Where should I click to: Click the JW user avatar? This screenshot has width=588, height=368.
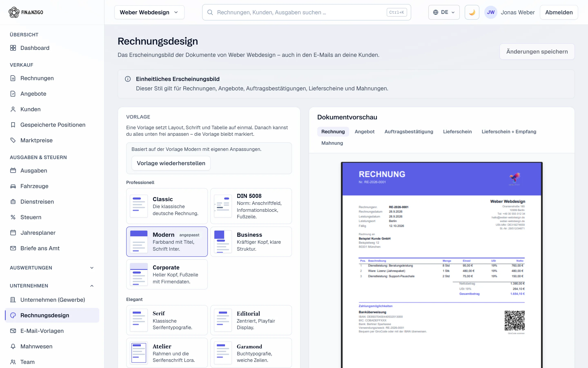click(491, 12)
